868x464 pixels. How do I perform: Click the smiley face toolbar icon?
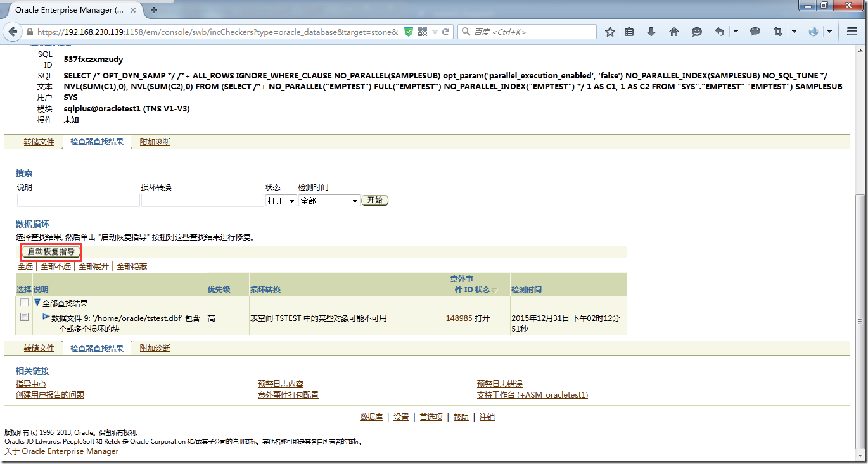697,32
